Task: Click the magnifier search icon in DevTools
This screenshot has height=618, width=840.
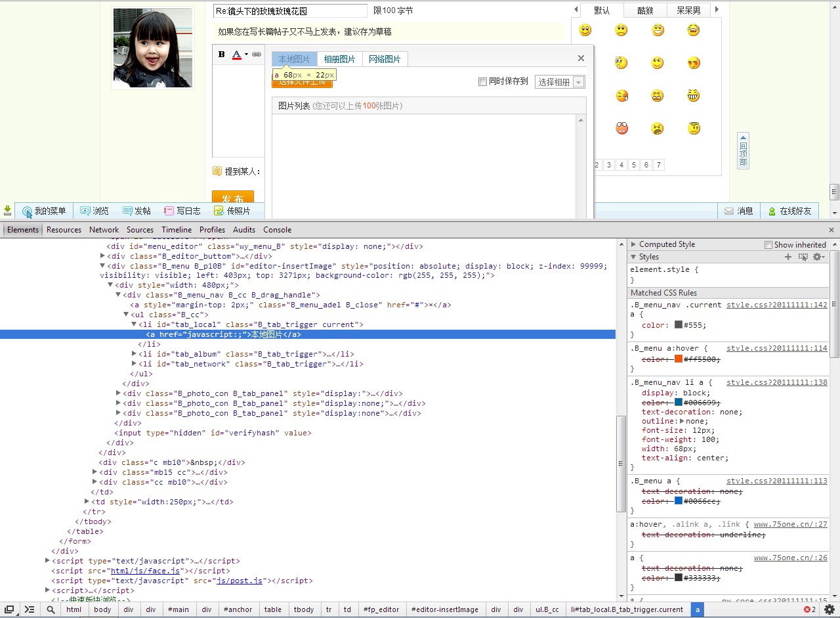Action: coord(51,609)
